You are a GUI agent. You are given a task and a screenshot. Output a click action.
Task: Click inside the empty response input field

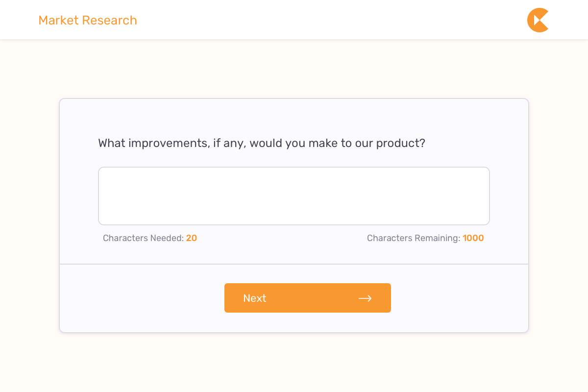294,196
